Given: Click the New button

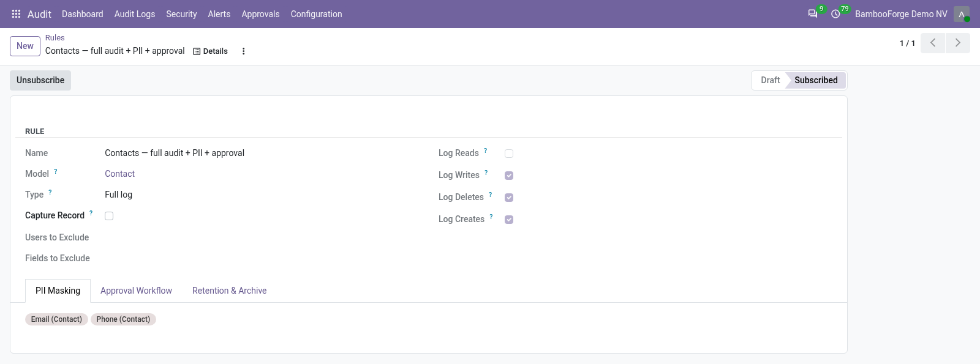Looking at the screenshot, I should (25, 46).
